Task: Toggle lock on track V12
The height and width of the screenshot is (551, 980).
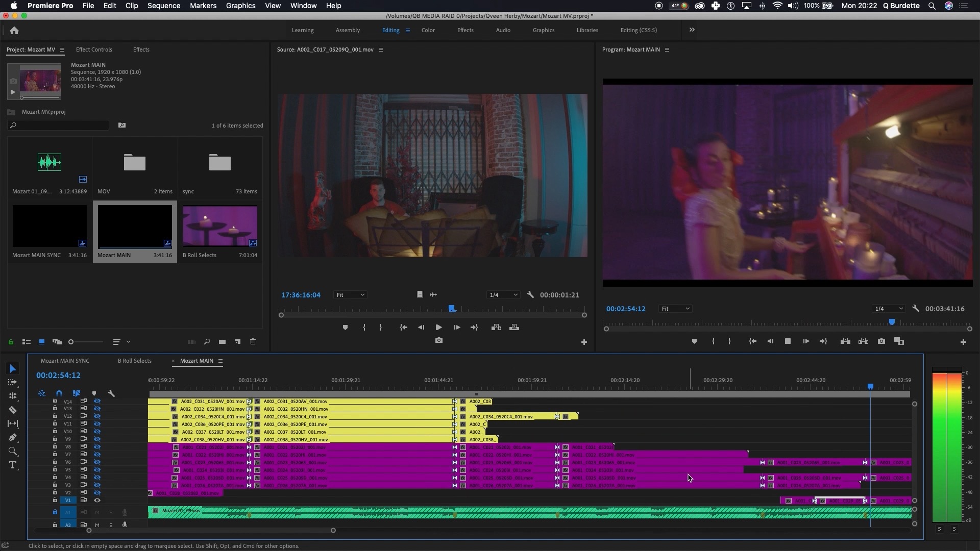Action: [55, 416]
